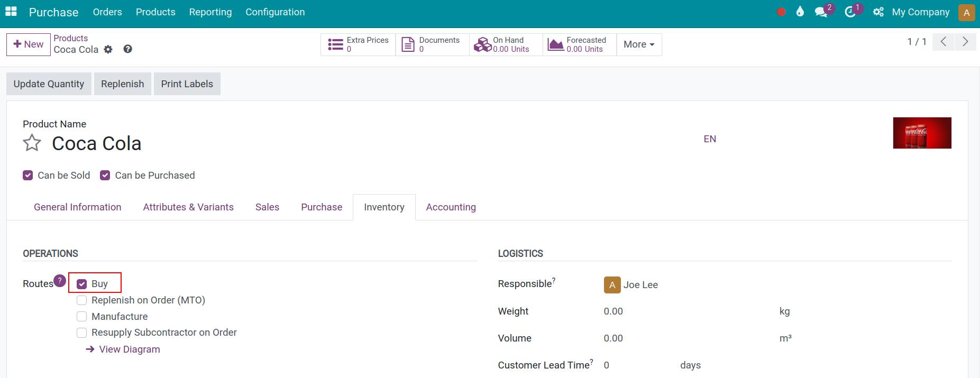This screenshot has width=980, height=378.
Task: Click the Replenish button
Action: point(123,84)
